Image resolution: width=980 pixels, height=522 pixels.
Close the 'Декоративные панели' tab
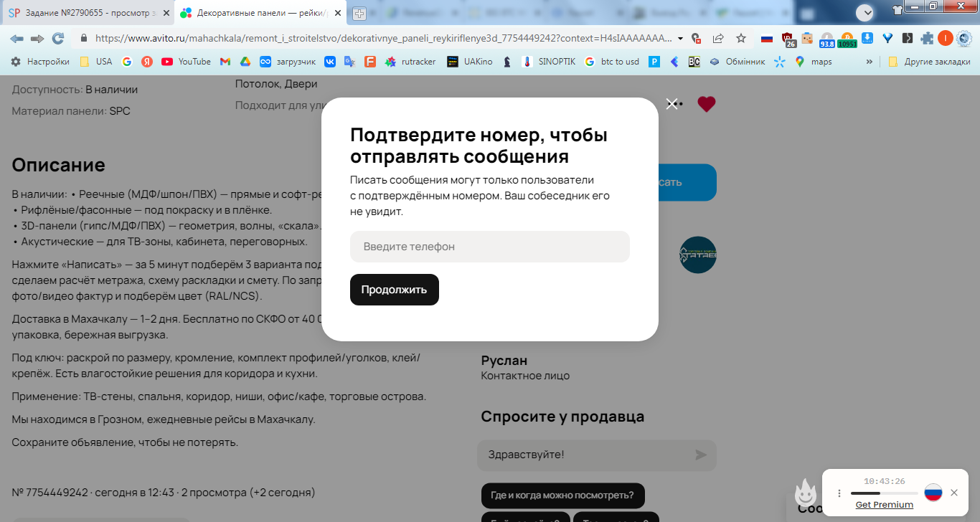pyautogui.click(x=336, y=13)
